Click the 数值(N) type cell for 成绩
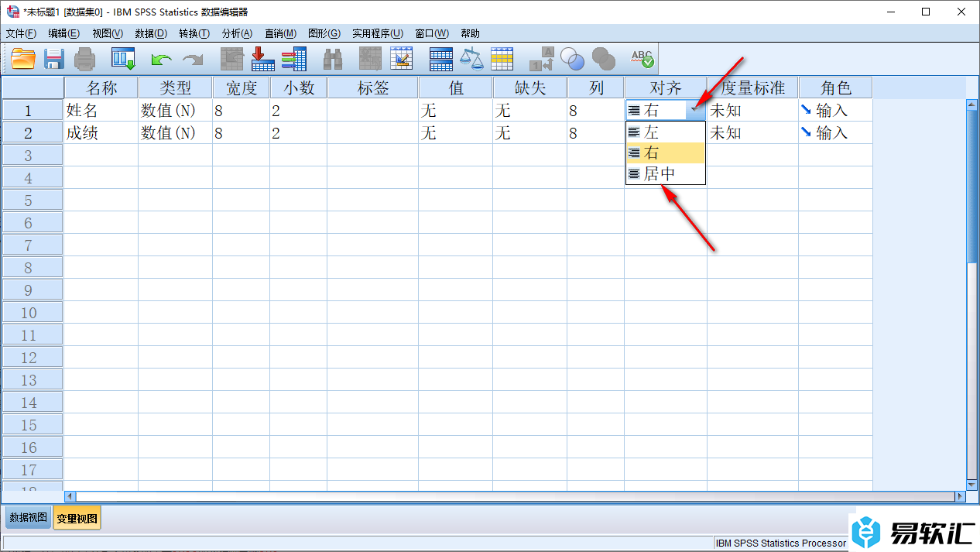 click(x=176, y=133)
